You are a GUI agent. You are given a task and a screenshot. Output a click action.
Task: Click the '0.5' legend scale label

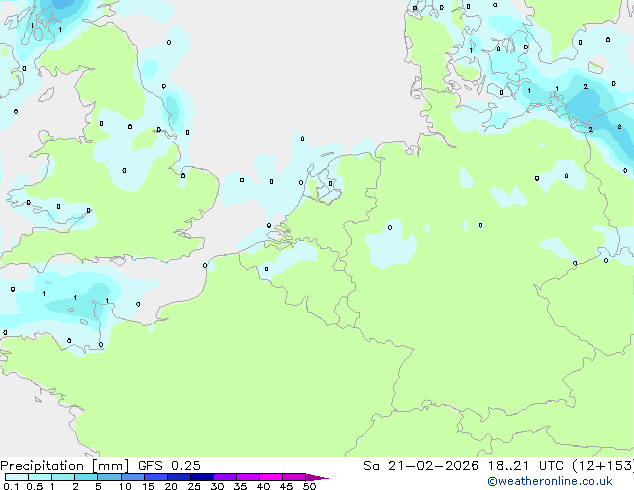pos(35,486)
